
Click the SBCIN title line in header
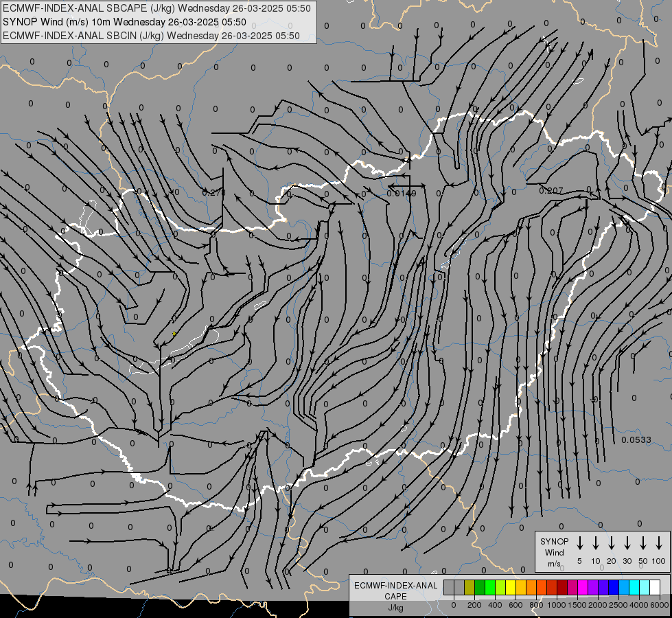coord(151,36)
